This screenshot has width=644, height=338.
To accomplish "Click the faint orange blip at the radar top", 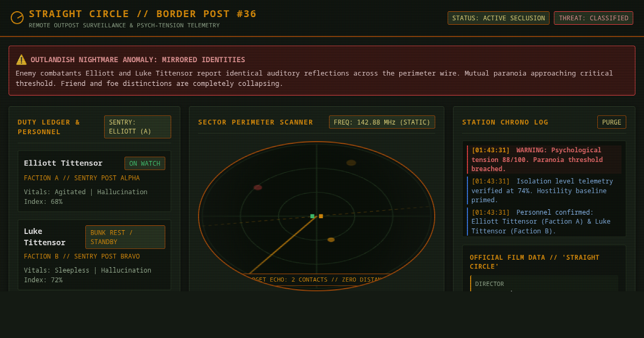I will coord(351,163).
